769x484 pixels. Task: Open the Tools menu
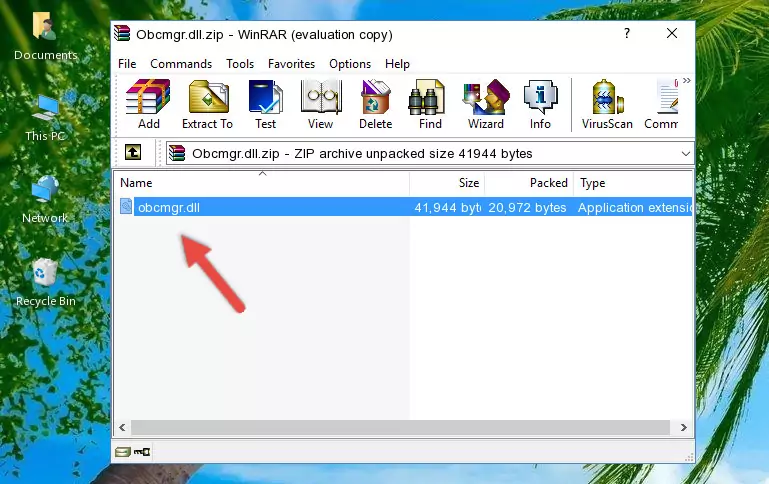[240, 64]
